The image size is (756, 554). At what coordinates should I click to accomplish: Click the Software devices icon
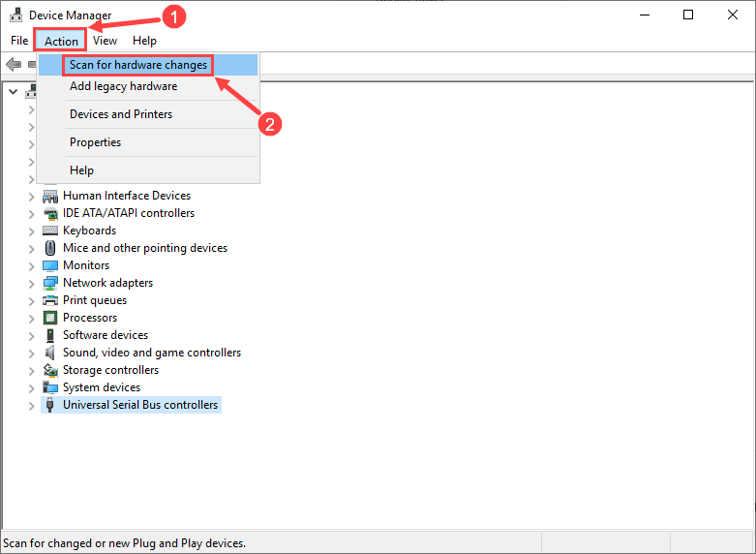50,335
